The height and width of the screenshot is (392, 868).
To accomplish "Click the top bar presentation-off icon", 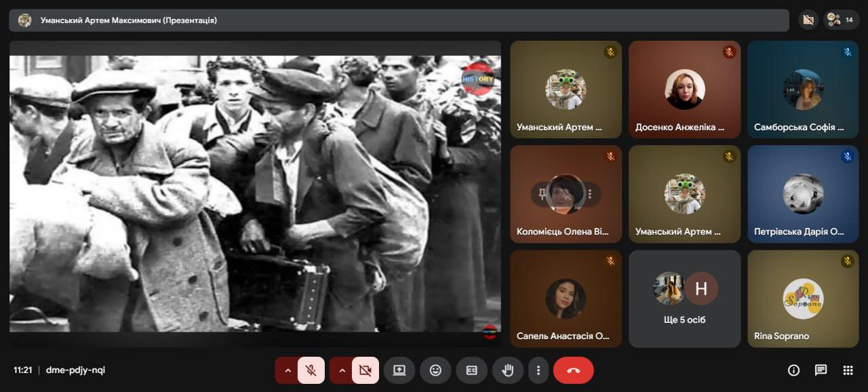I will pos(808,20).
